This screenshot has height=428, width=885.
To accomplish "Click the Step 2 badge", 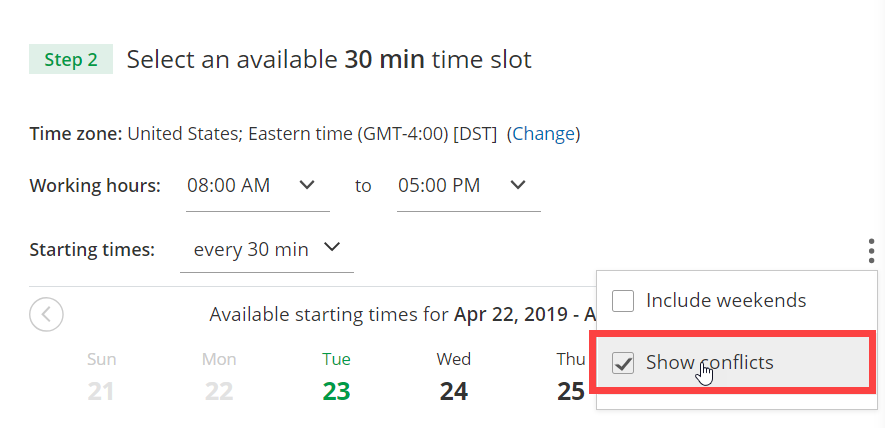I will coord(71,60).
